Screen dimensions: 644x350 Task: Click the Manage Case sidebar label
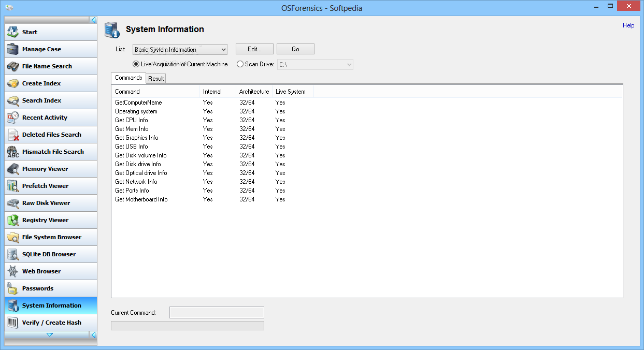click(x=41, y=49)
